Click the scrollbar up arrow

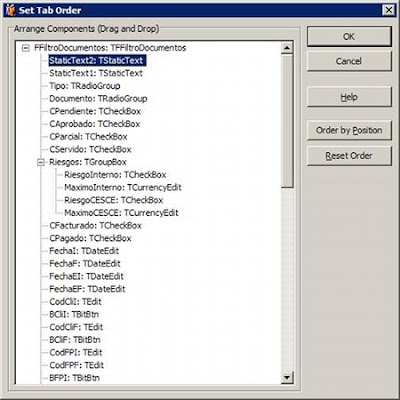[x=287, y=48]
